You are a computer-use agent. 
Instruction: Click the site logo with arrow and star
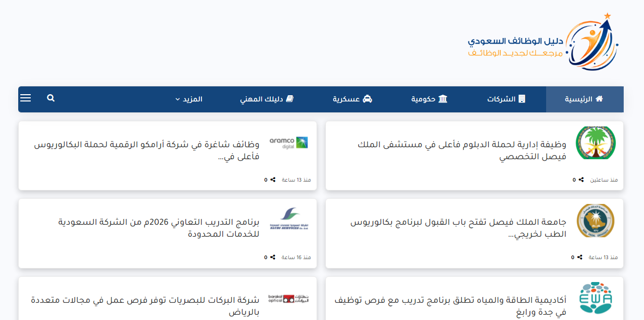coord(592,42)
